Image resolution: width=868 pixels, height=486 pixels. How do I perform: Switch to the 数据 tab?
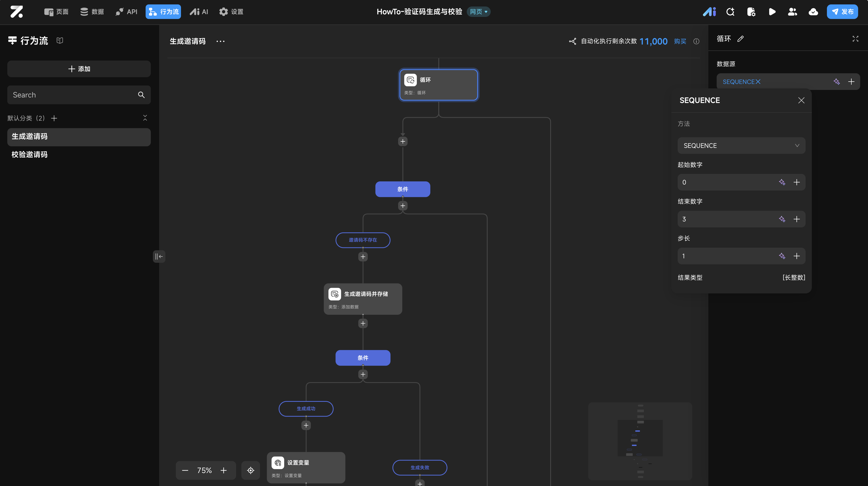[x=92, y=12]
